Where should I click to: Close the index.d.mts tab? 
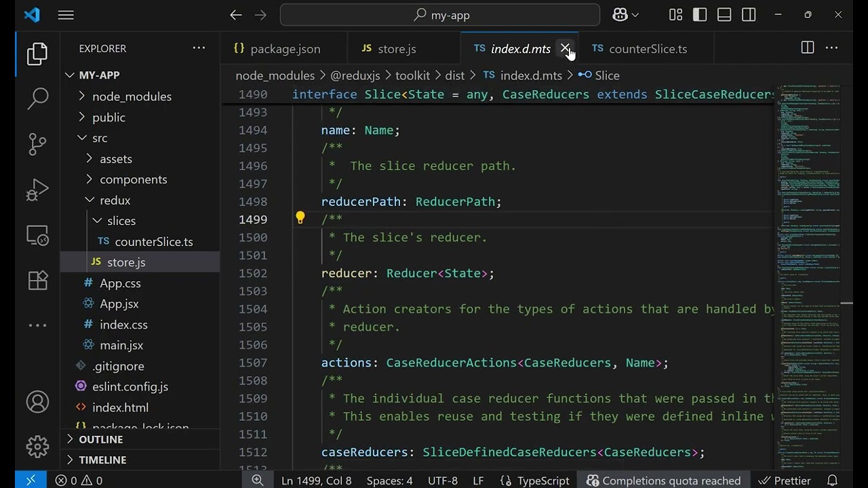coord(565,48)
